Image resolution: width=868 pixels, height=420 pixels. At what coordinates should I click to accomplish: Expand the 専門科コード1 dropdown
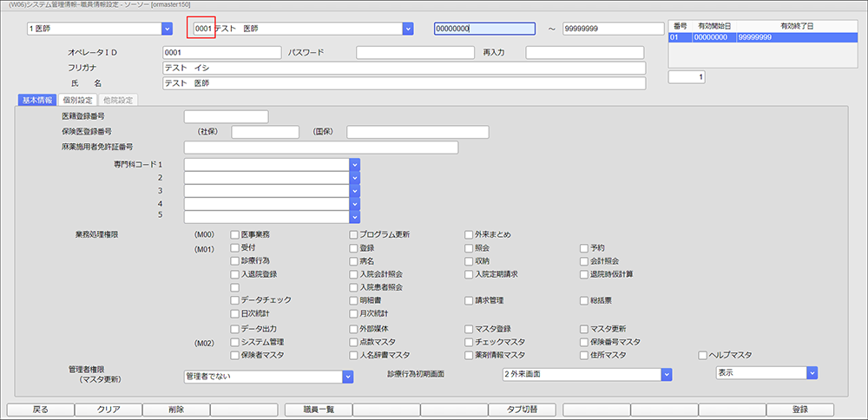[x=354, y=163]
